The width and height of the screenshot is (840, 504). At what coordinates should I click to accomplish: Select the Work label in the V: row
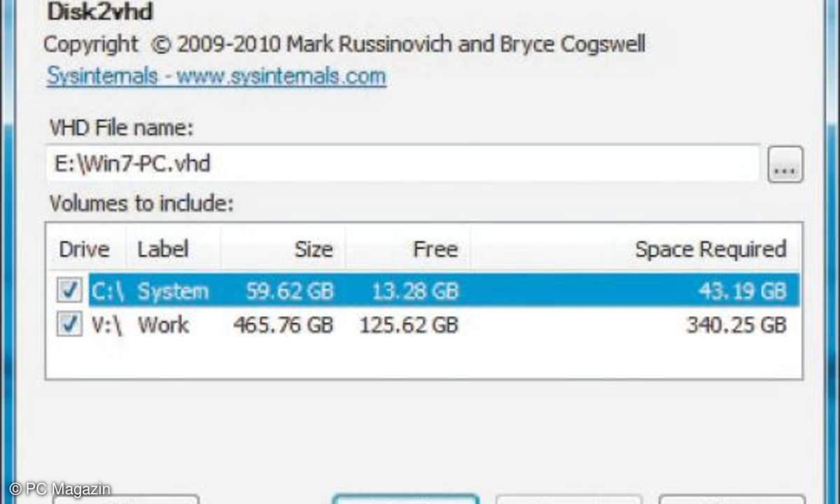pos(163,325)
